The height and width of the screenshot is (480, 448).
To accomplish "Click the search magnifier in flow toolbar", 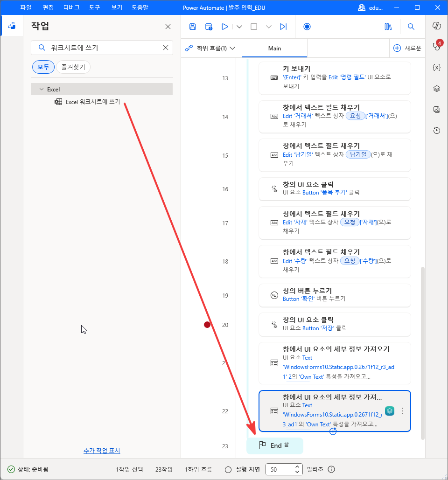I will pyautogui.click(x=411, y=27).
